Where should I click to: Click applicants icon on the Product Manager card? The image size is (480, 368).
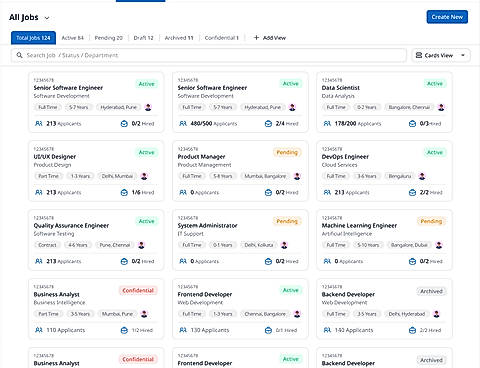coord(183,192)
